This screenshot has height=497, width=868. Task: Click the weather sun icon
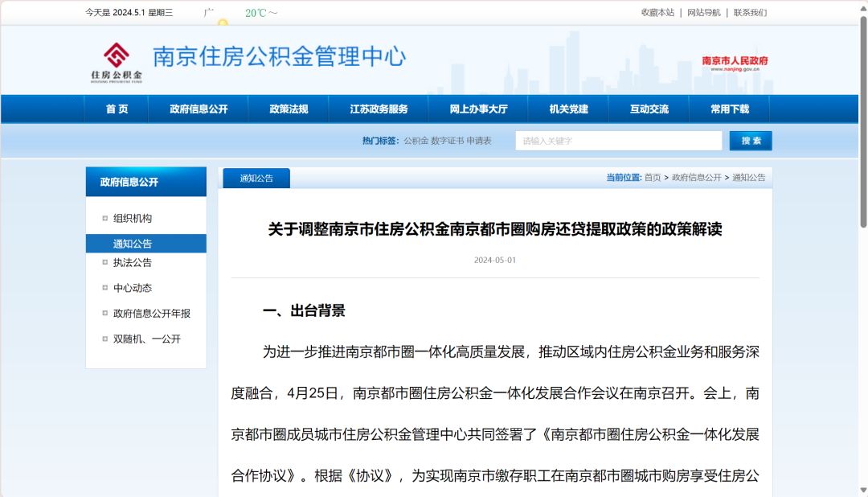pyautogui.click(x=223, y=22)
